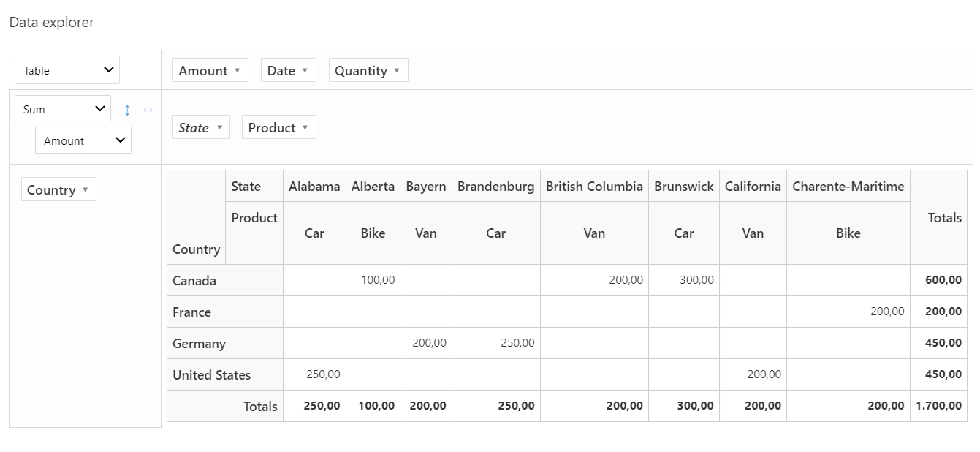The image size is (980, 452).
Task: Click the Alabama column header
Action: coord(314,187)
